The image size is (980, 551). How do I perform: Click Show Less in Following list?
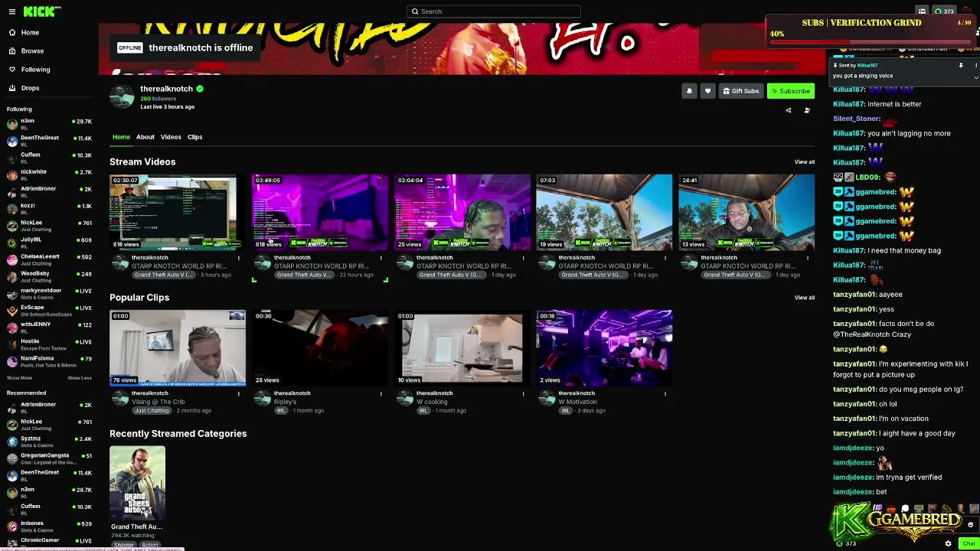(80, 378)
